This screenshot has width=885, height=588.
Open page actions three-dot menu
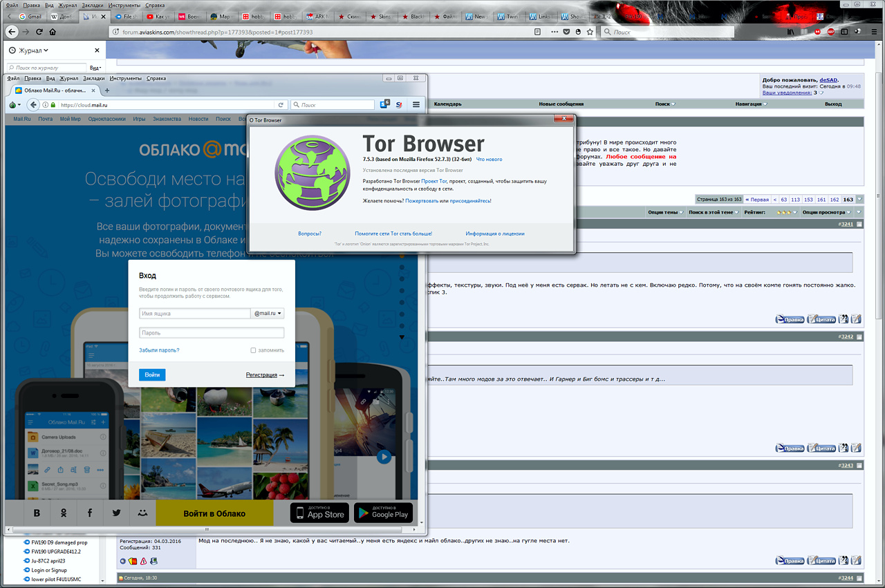(x=554, y=32)
